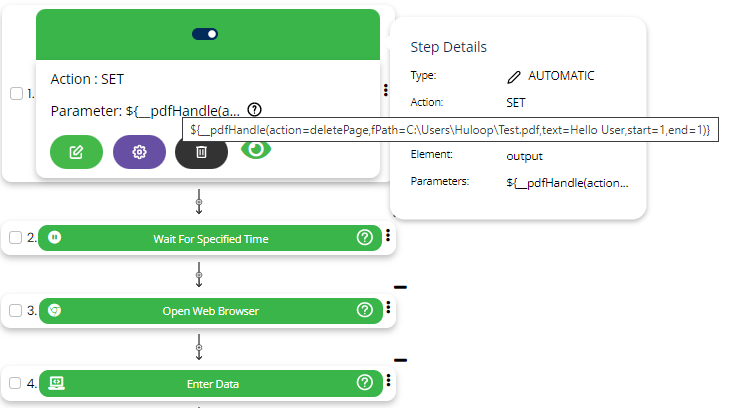Click the green edit step button
Screen dimensions: 734x408
76,152
